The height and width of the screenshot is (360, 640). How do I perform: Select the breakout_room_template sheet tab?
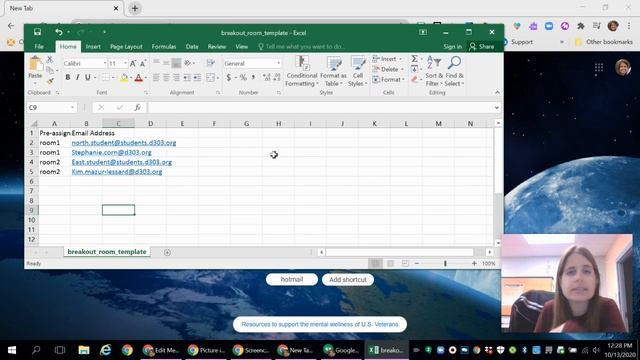click(107, 252)
